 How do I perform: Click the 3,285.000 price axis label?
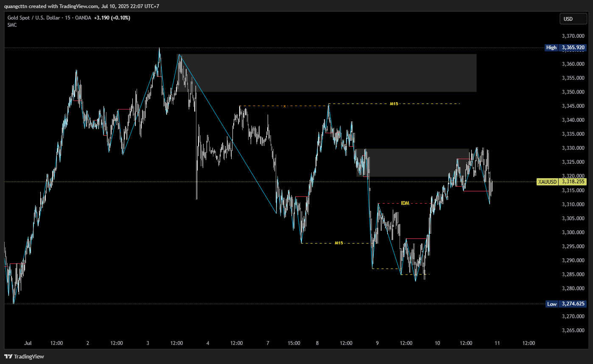573,274
